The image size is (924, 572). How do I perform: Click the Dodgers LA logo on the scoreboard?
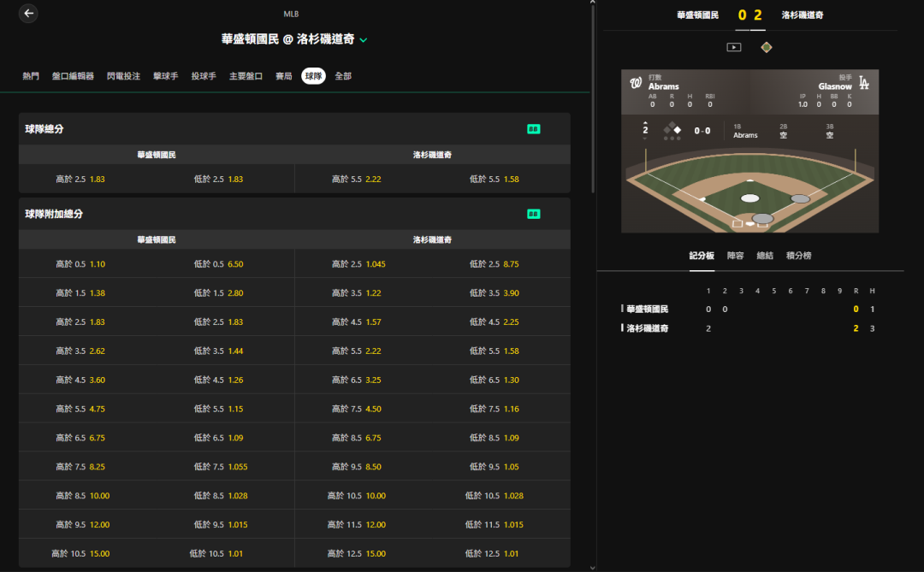tap(864, 83)
